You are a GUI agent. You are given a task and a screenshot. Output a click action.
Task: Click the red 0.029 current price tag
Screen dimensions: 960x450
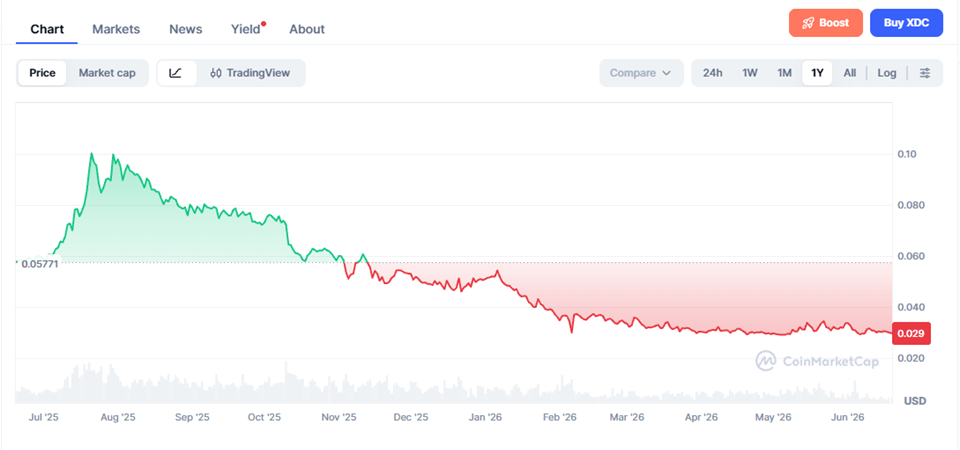pos(912,334)
